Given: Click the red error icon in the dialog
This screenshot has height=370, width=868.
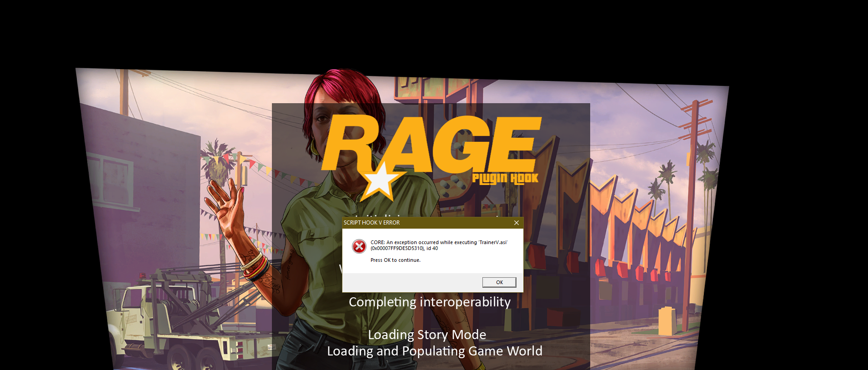Looking at the screenshot, I should click(359, 246).
